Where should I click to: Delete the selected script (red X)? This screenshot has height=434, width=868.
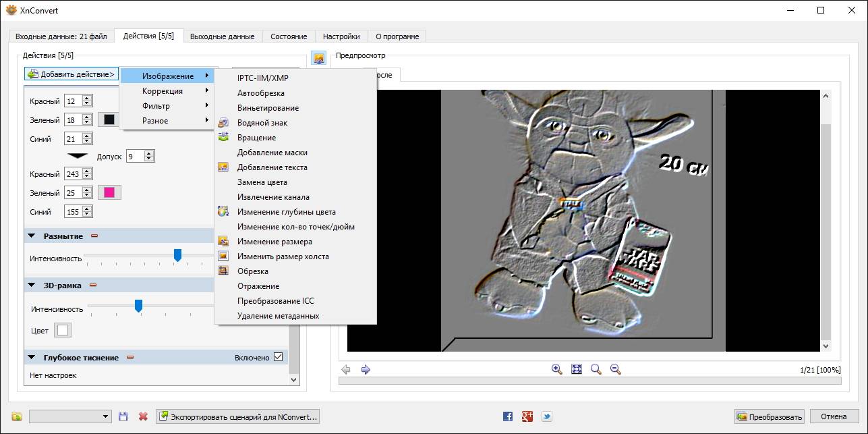(143, 416)
